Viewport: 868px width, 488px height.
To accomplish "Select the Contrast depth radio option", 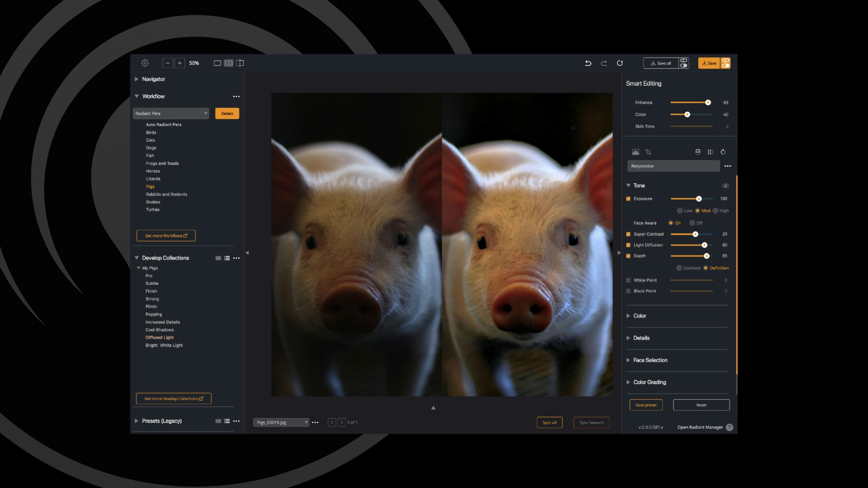I will pos(679,268).
